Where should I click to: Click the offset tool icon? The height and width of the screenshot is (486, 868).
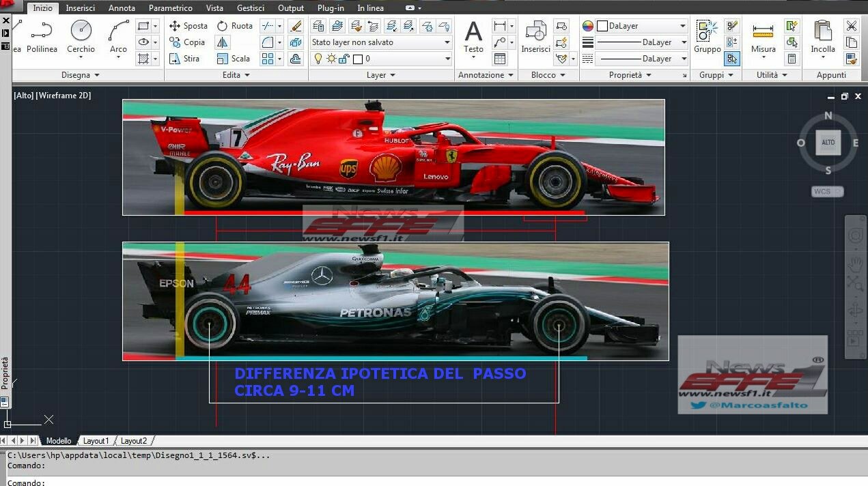pyautogui.click(x=296, y=59)
